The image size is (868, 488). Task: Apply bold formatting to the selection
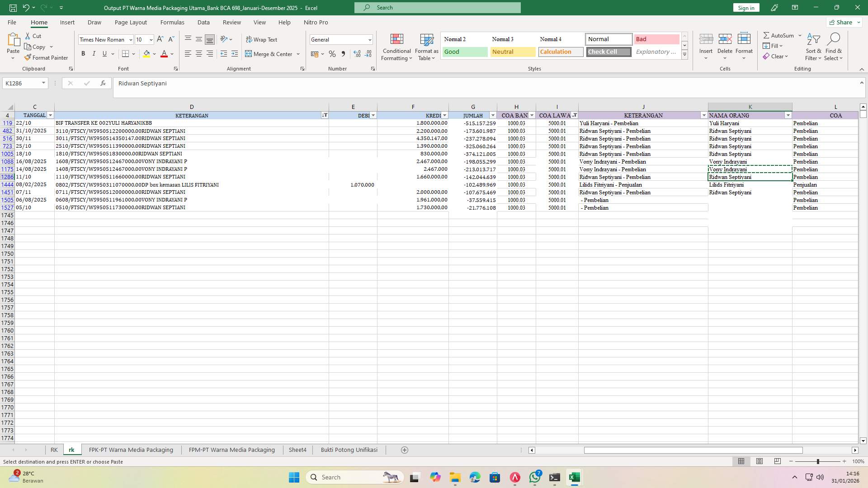[x=83, y=53]
